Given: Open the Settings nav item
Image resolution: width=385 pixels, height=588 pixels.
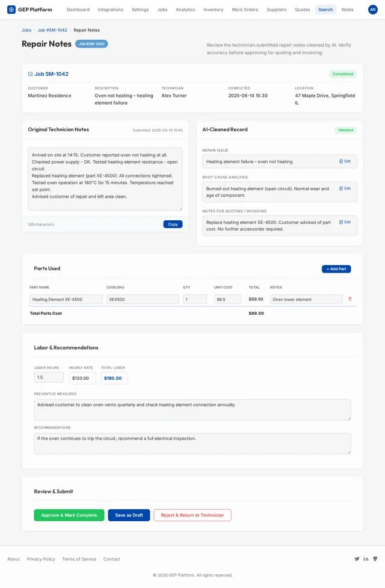Looking at the screenshot, I should [x=140, y=10].
